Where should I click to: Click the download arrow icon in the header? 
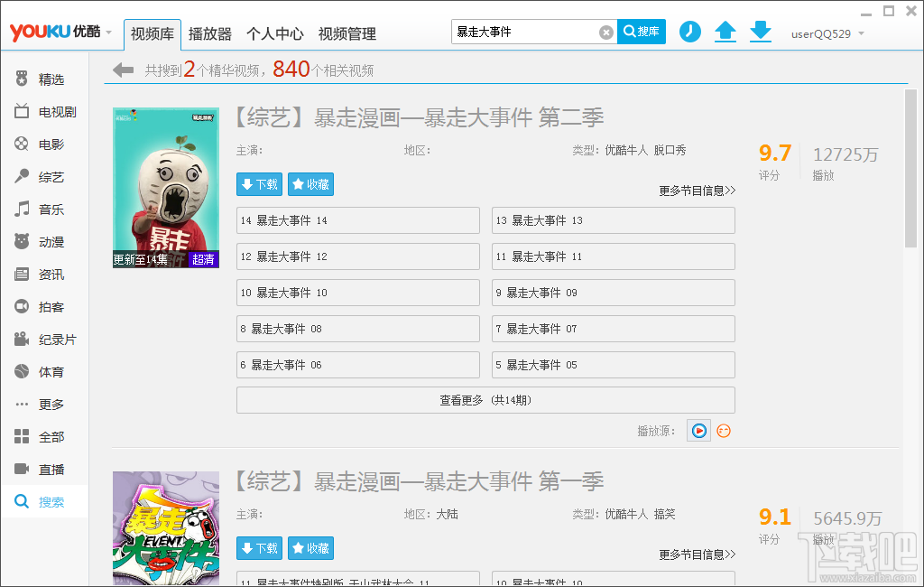click(x=761, y=32)
